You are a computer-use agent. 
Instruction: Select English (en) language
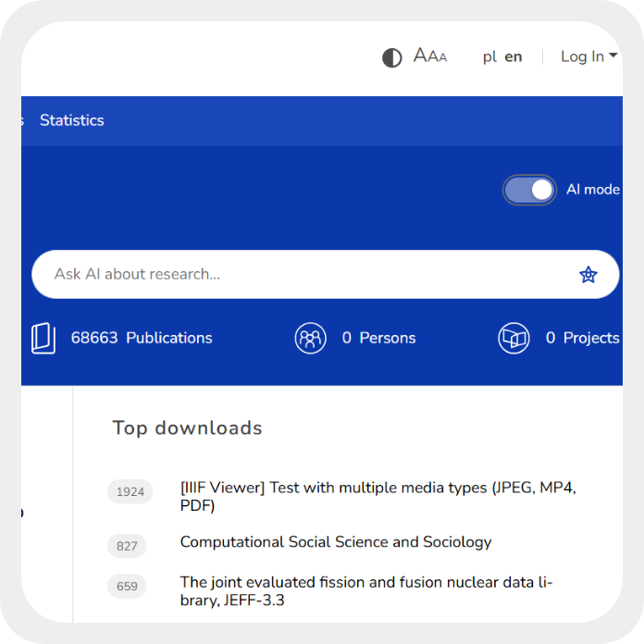514,57
